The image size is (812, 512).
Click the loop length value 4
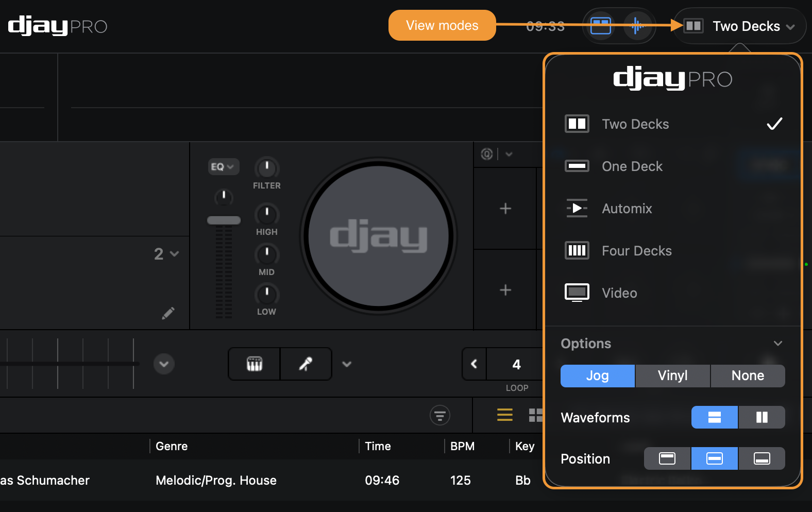pos(516,365)
